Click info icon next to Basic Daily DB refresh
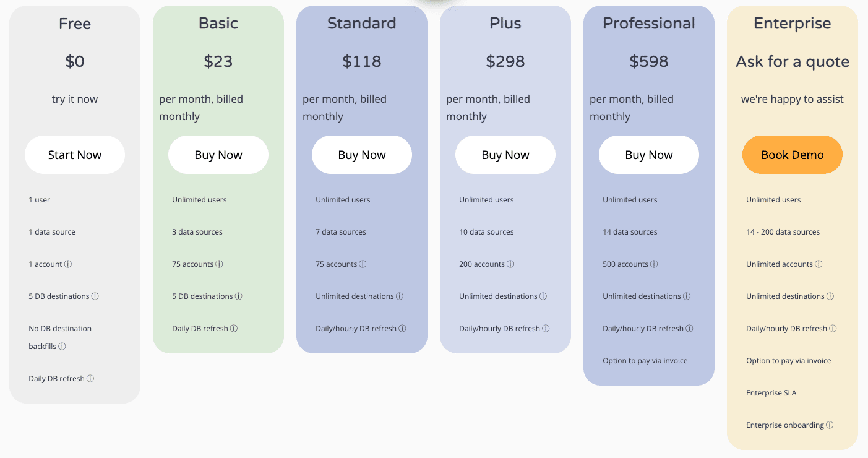This screenshot has width=868, height=458. click(234, 329)
